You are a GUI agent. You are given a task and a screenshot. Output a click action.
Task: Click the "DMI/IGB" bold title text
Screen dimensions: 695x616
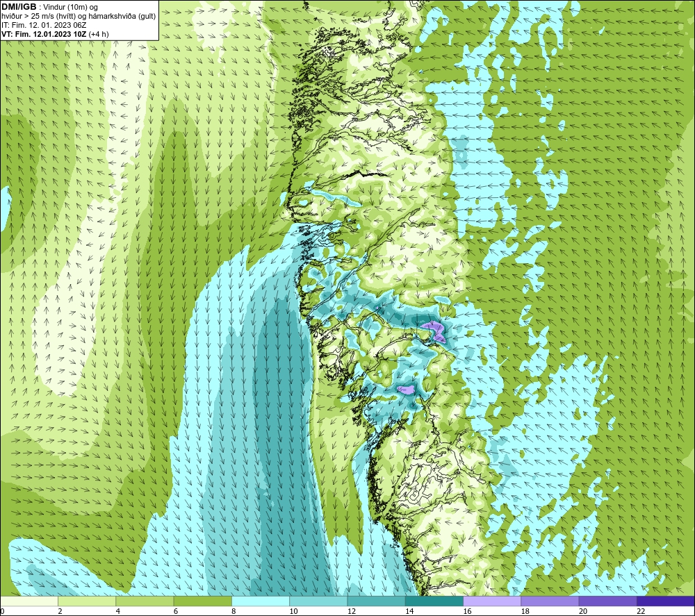click(19, 7)
